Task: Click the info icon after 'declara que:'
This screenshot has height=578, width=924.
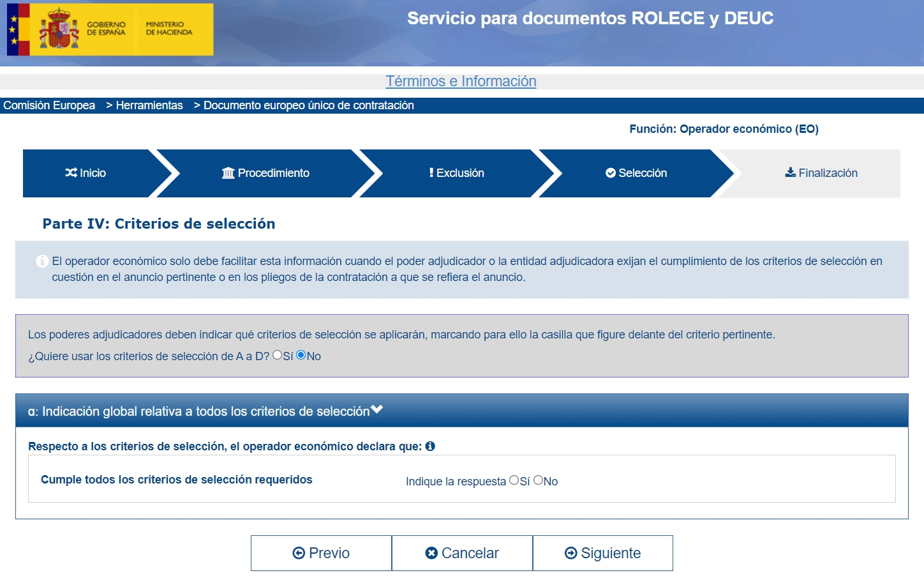Action: coord(430,446)
